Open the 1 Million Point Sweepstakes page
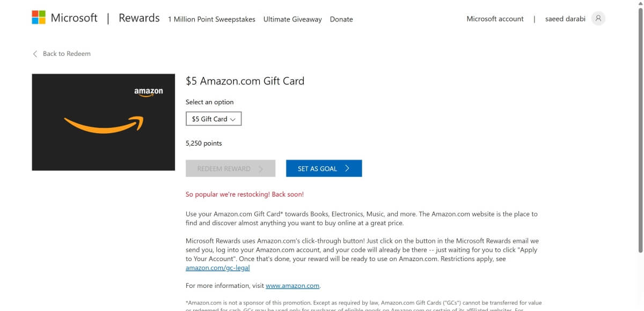This screenshot has height=311, width=644. [212, 19]
